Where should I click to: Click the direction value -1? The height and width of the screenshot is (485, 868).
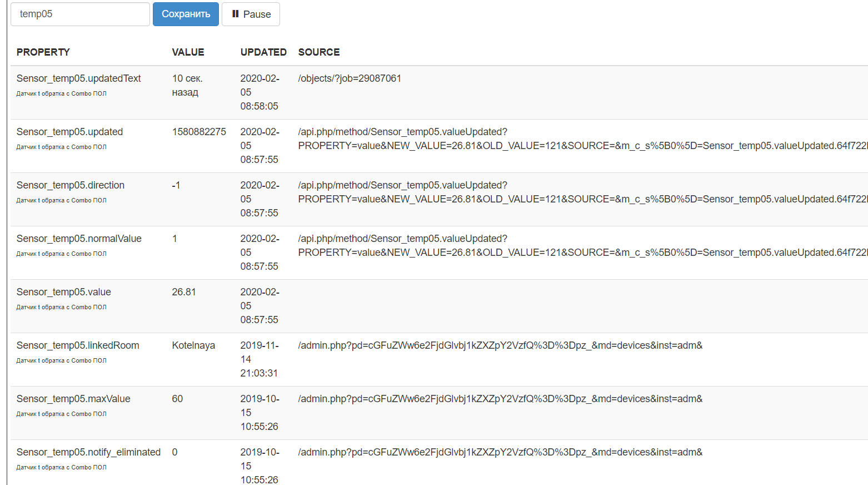176,185
